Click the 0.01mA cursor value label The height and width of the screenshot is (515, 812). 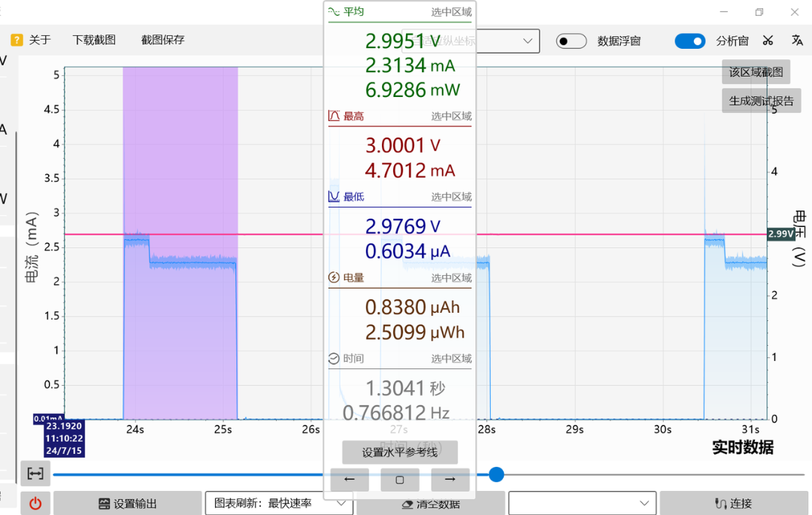pyautogui.click(x=48, y=418)
